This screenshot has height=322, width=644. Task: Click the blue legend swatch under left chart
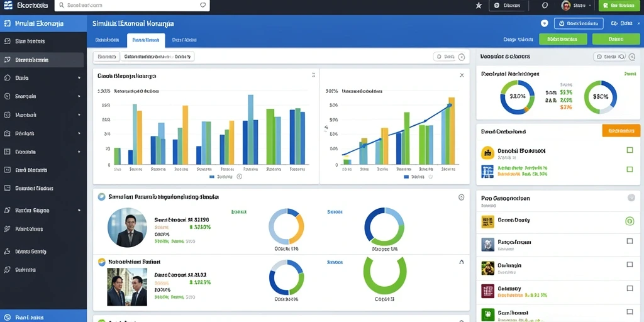point(212,177)
